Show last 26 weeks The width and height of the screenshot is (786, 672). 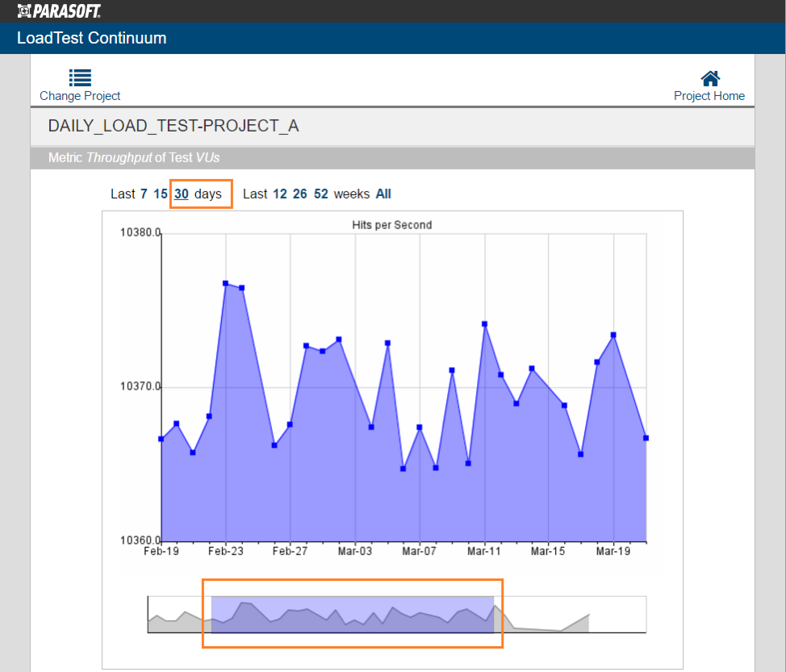pyautogui.click(x=299, y=194)
